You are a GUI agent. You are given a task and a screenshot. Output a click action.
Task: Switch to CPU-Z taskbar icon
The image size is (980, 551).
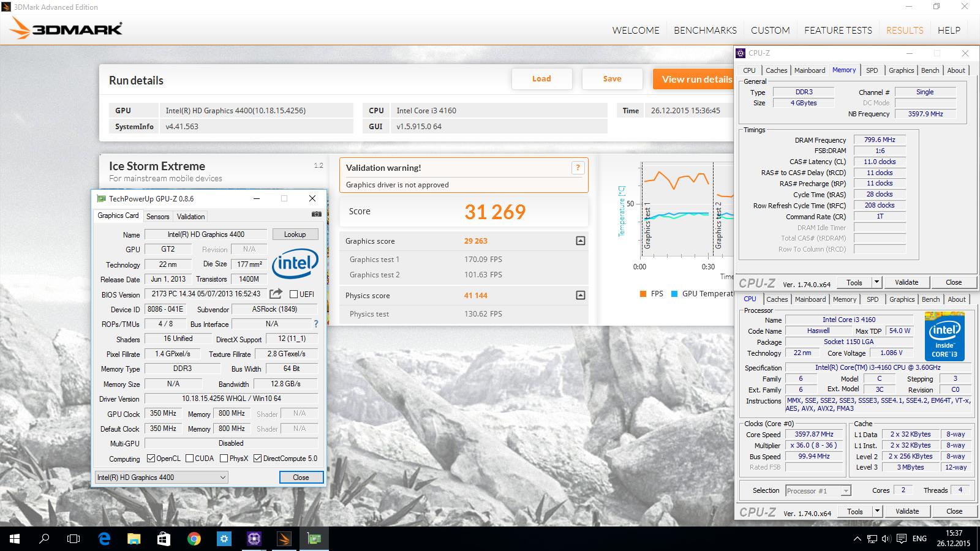click(x=254, y=539)
